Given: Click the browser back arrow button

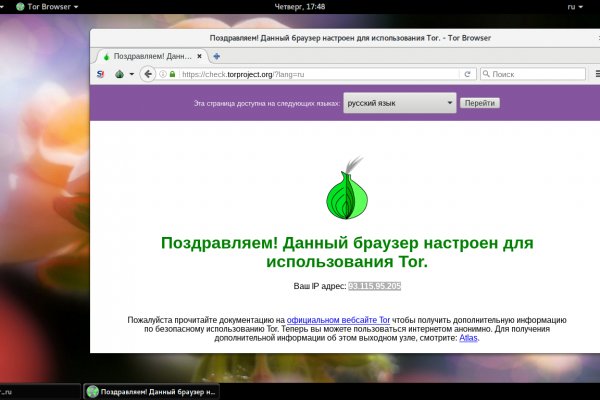Looking at the screenshot, I should pyautogui.click(x=148, y=74).
